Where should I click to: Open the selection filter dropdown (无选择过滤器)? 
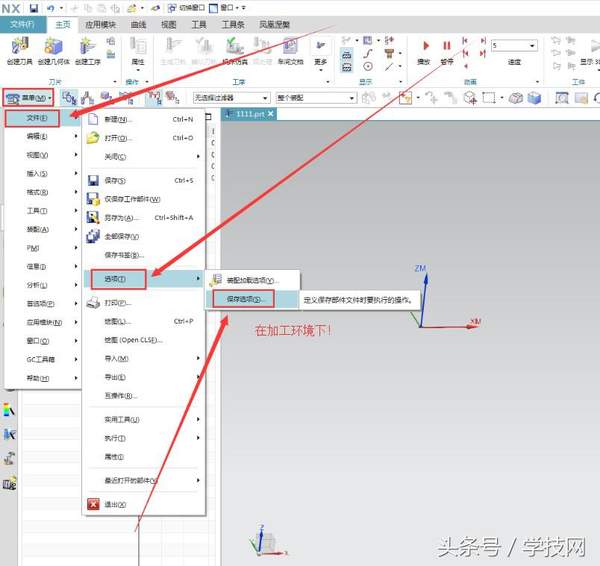click(x=232, y=98)
